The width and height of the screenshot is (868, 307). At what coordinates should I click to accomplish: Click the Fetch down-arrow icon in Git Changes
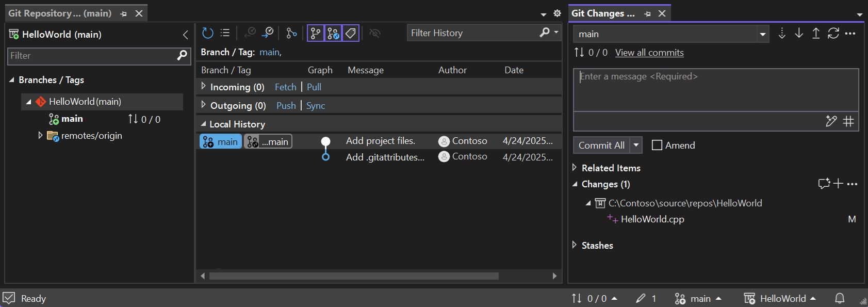(782, 34)
